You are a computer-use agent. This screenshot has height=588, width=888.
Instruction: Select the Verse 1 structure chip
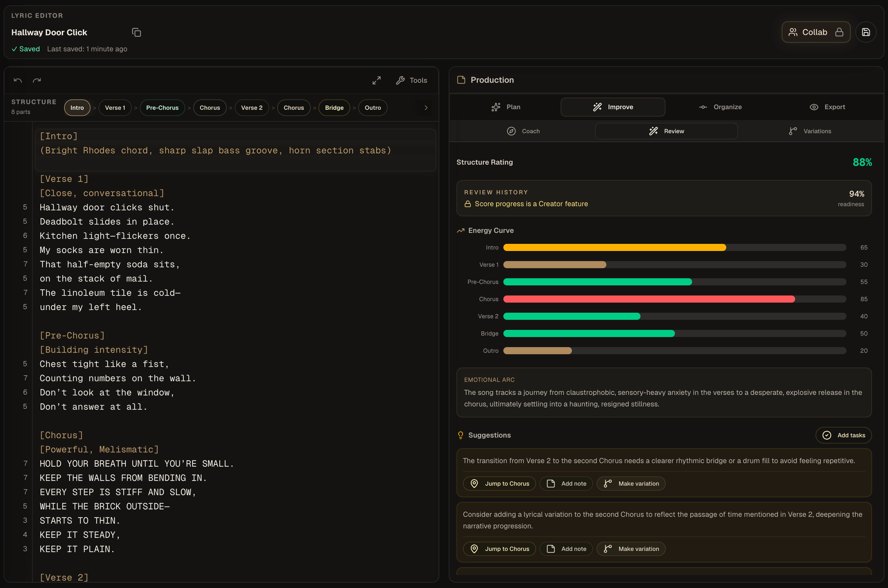coord(115,108)
